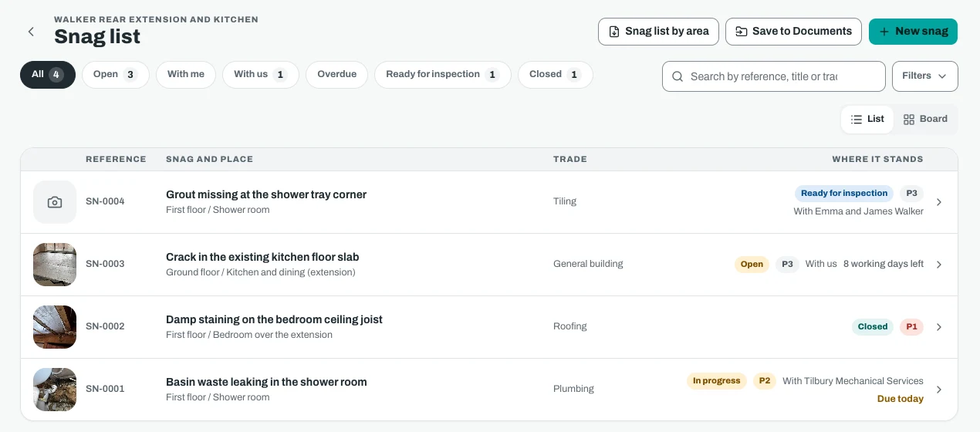Click the P1 priority badge
The height and width of the screenshot is (432, 980).
(911, 327)
